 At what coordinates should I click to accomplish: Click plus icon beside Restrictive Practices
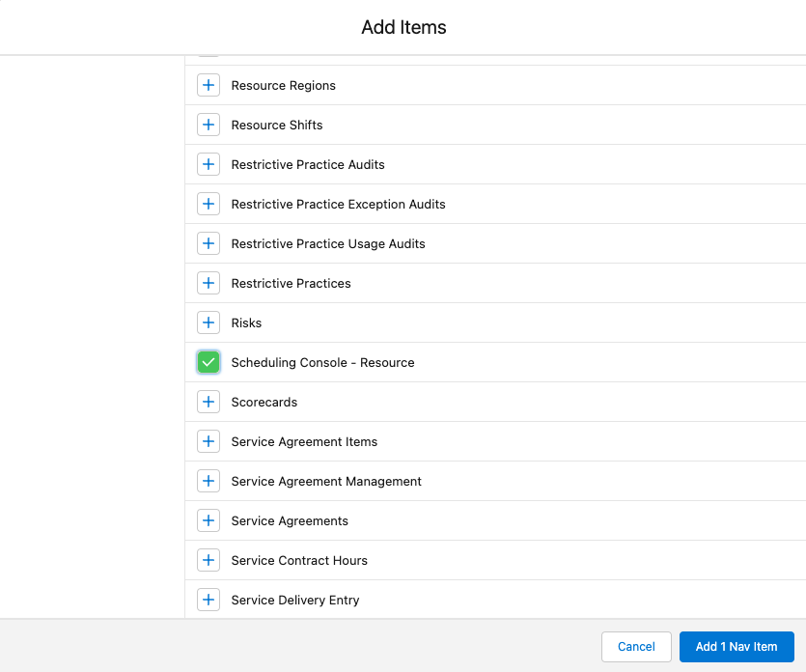pos(208,283)
